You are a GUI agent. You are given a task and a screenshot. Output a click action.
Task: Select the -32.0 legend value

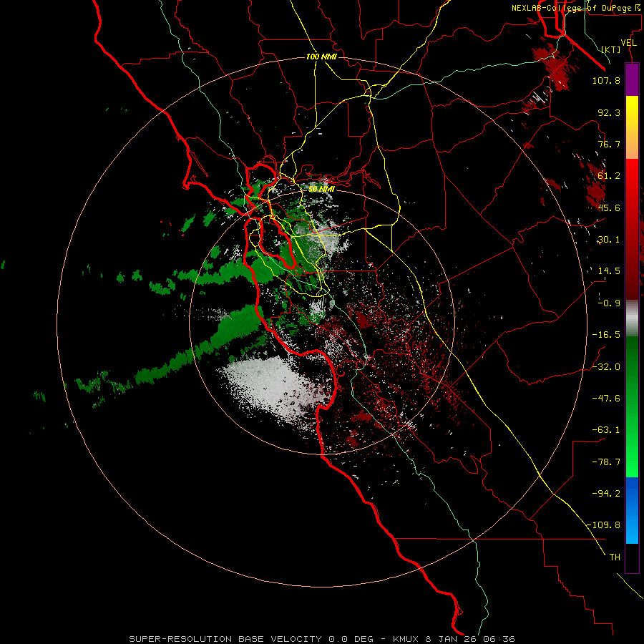606,367
